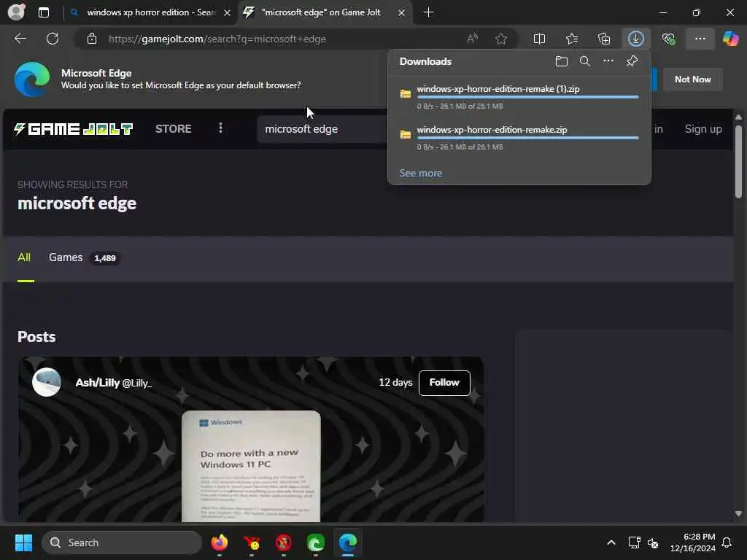747x560 pixels.
Task: Open the tab actions menu icon
Action: (44, 12)
